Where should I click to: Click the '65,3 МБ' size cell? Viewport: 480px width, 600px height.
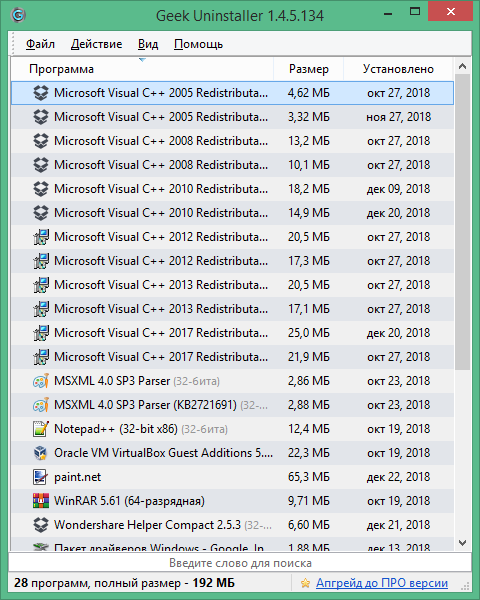click(x=309, y=477)
